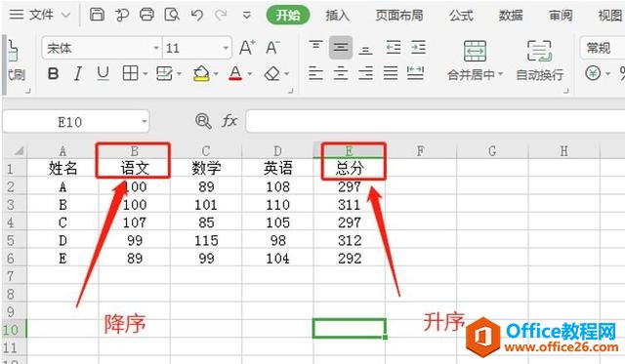The height and width of the screenshot is (364, 625).
Task: Click the zoom magnifier icon by formula bar
Action: coord(203,121)
